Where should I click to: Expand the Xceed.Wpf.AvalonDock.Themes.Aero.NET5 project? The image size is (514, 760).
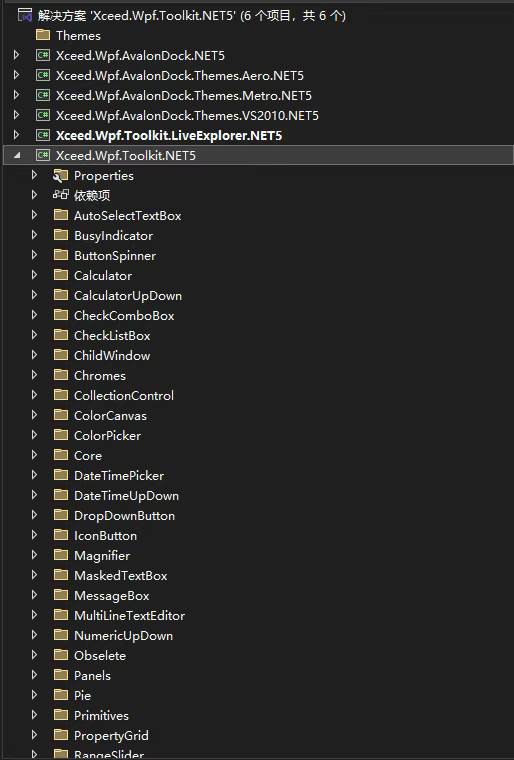pyautogui.click(x=16, y=75)
